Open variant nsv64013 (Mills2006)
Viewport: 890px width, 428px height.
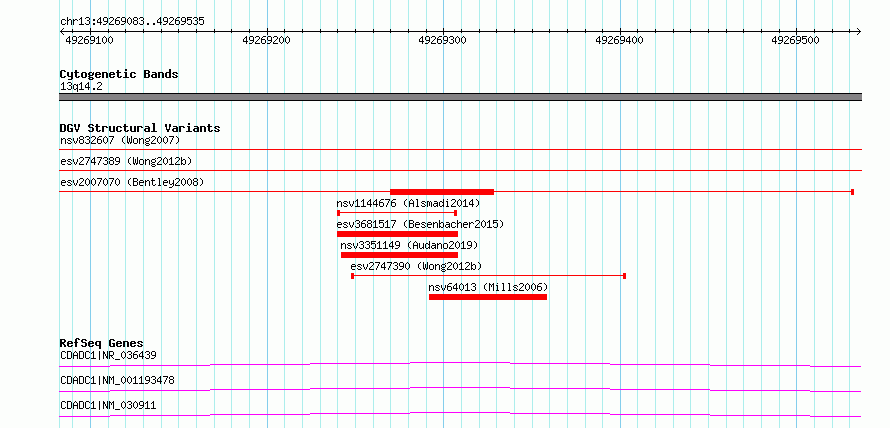point(488,287)
